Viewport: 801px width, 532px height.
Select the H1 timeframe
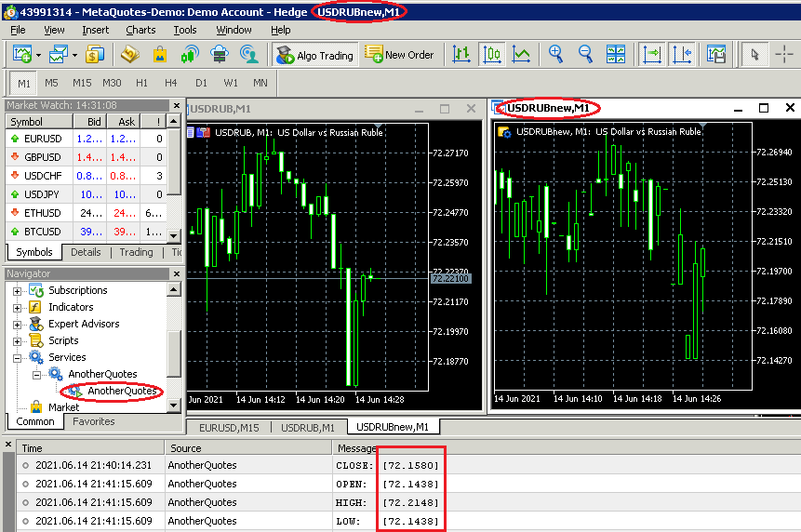141,83
